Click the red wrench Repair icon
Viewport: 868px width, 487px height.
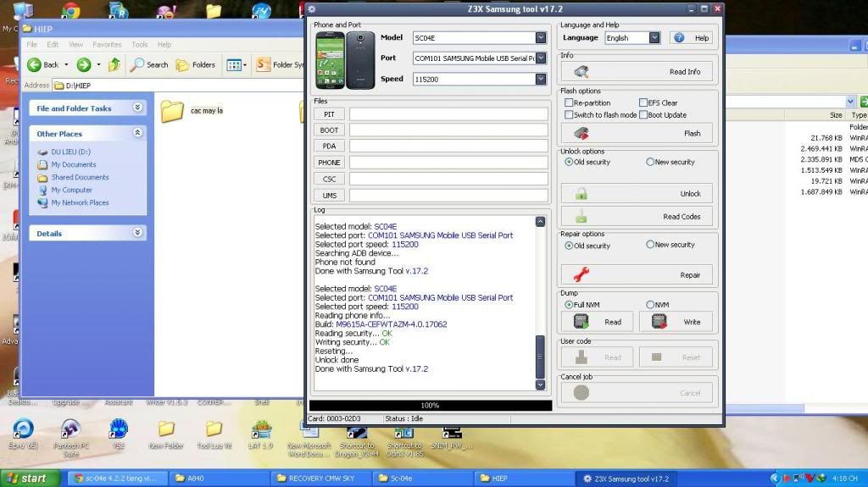coord(581,274)
